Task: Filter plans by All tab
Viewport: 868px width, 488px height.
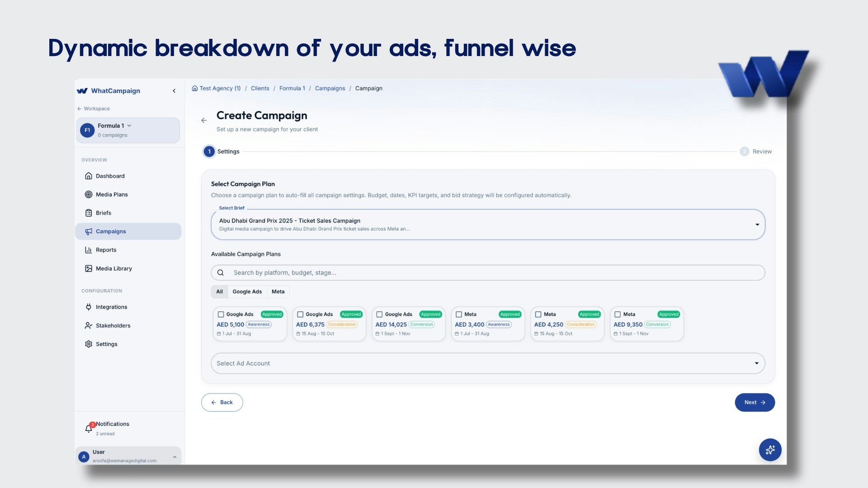Action: click(220, 291)
